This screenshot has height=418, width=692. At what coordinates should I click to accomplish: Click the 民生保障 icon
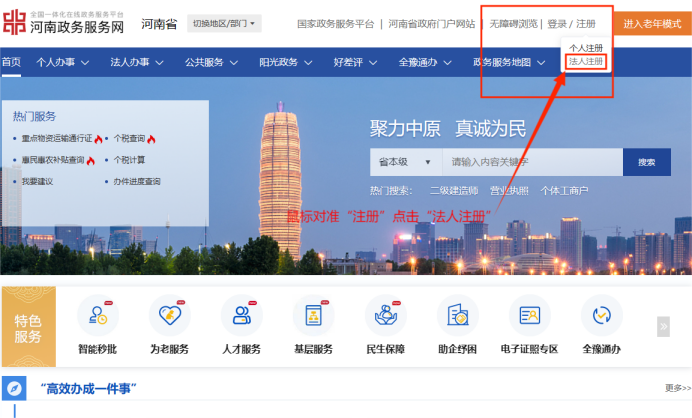pos(385,316)
